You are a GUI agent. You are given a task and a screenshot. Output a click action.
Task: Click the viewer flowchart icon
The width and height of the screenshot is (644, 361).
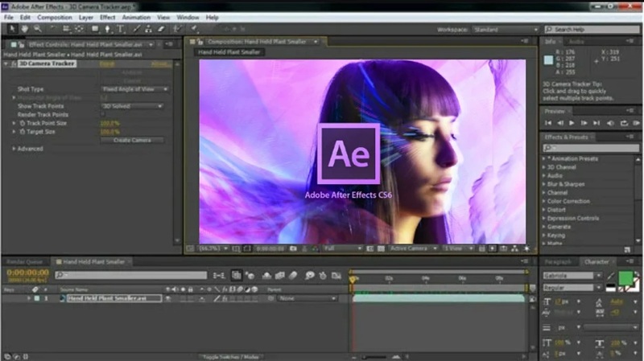click(514, 248)
